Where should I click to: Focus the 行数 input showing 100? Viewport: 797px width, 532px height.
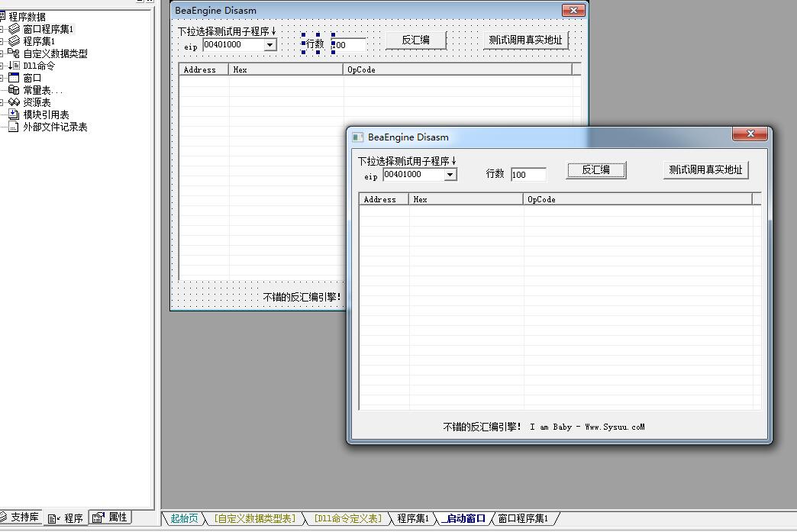[x=528, y=175]
